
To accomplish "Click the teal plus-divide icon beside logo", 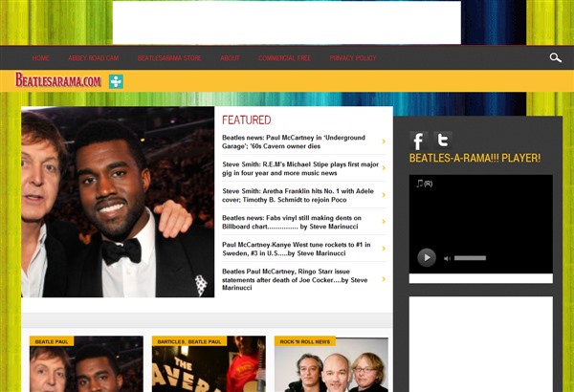I will tap(116, 81).
